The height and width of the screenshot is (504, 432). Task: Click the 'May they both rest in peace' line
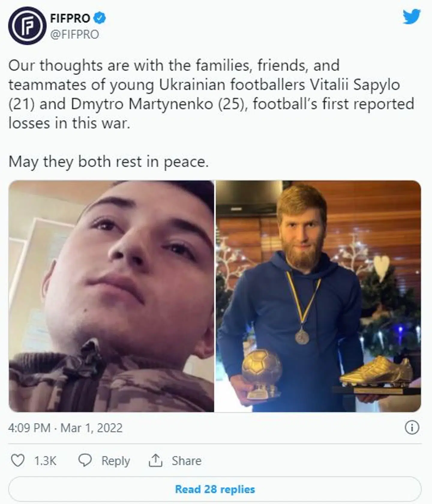(108, 162)
